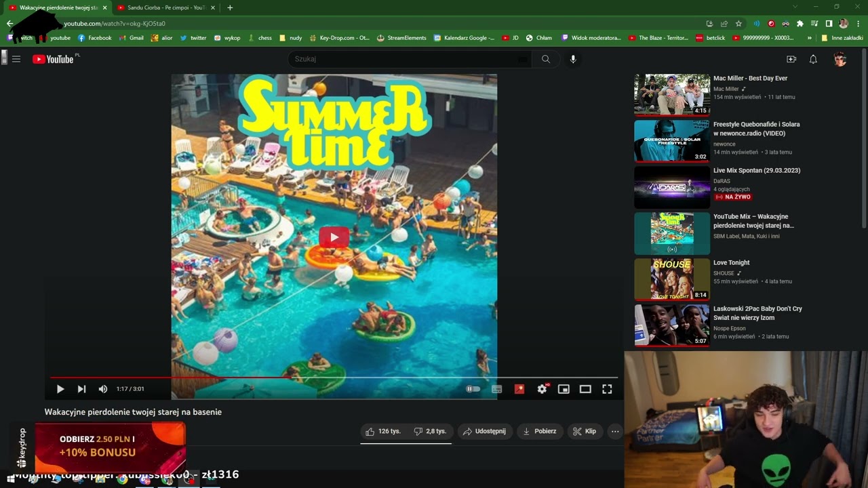Viewport: 868px width, 488px height.
Task: Open the player settings gear
Action: pos(542,389)
